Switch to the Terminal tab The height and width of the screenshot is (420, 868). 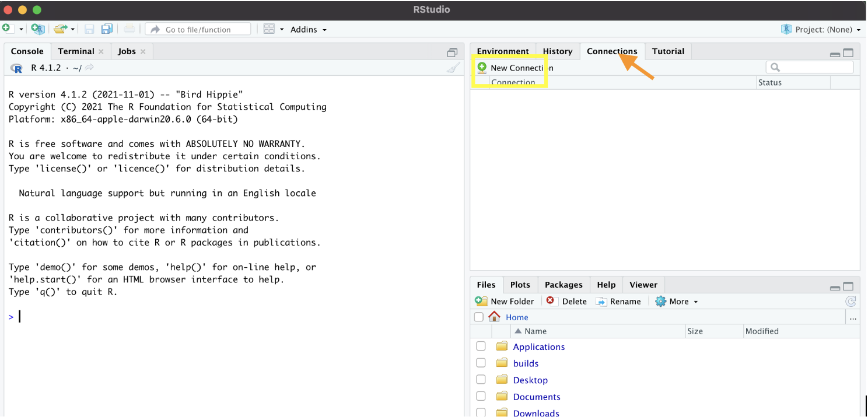click(76, 51)
